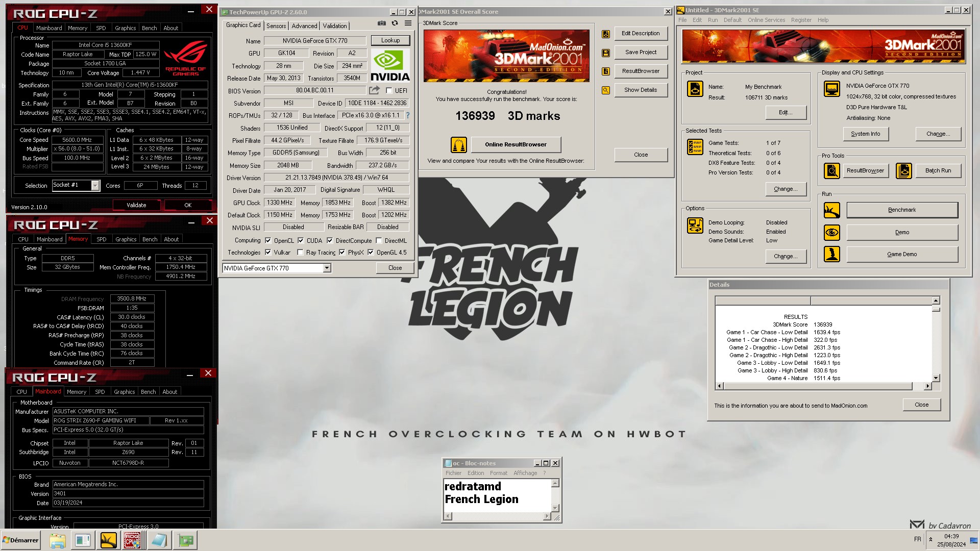This screenshot has height=551, width=980.
Task: Open the notepad taskbar icon
Action: pos(159,540)
